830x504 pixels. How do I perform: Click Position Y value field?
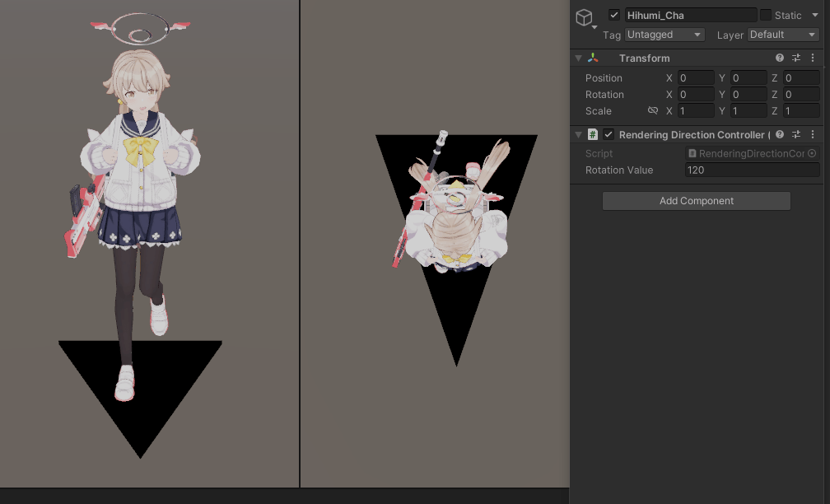point(749,77)
